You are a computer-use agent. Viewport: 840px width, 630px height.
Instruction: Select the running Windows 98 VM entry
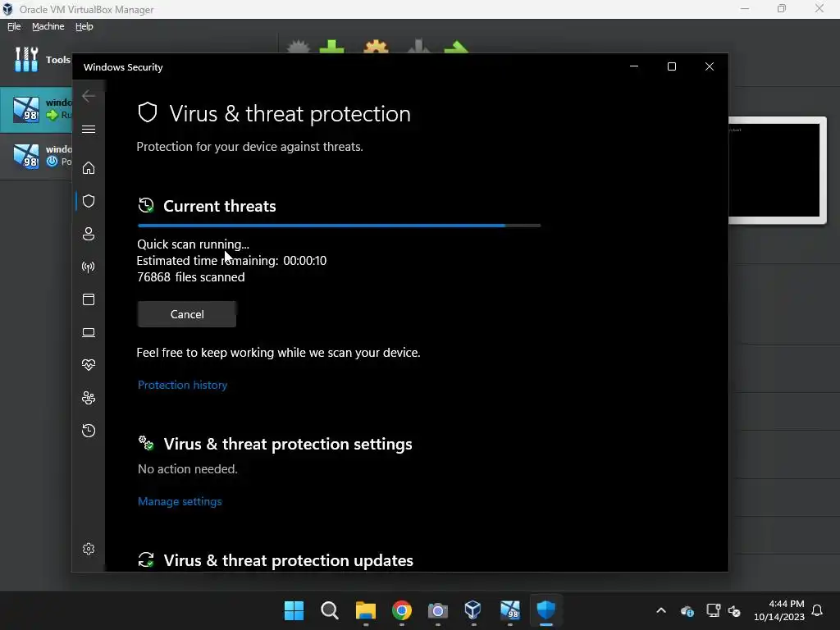click(x=36, y=109)
